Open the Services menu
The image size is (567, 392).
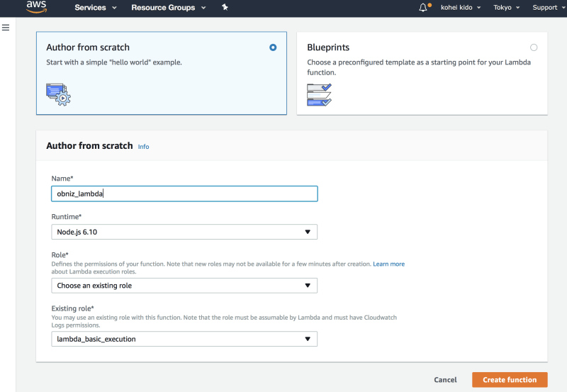(94, 8)
